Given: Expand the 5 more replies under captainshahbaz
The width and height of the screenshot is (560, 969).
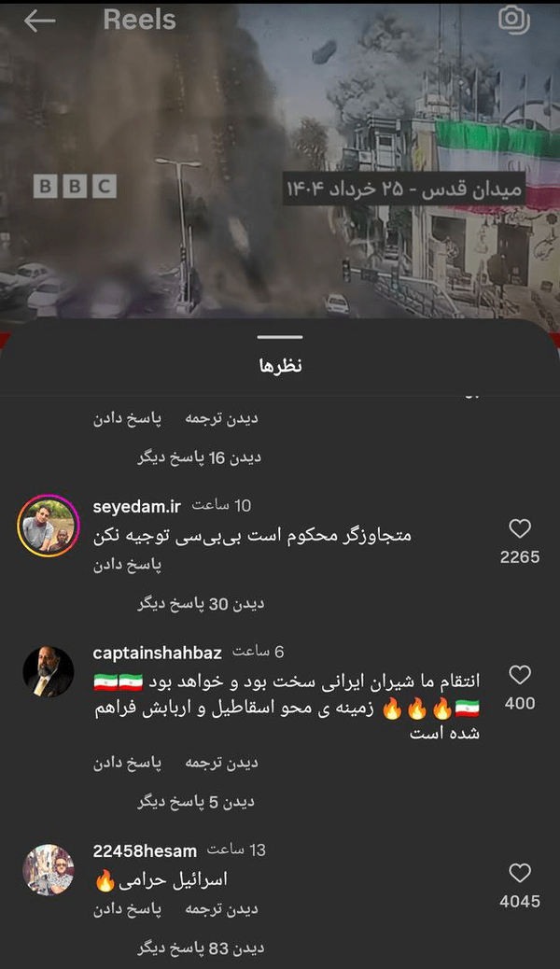Looking at the screenshot, I should tap(196, 802).
